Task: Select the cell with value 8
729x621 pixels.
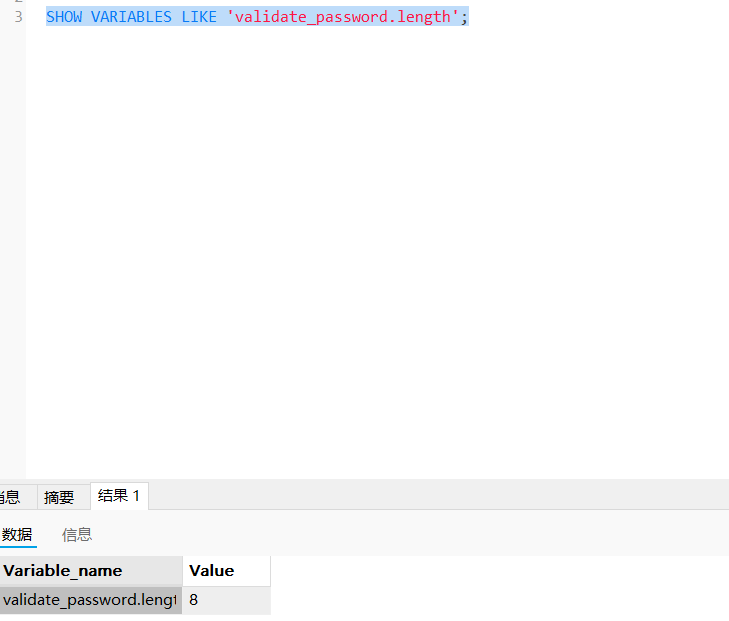Action: pos(226,600)
